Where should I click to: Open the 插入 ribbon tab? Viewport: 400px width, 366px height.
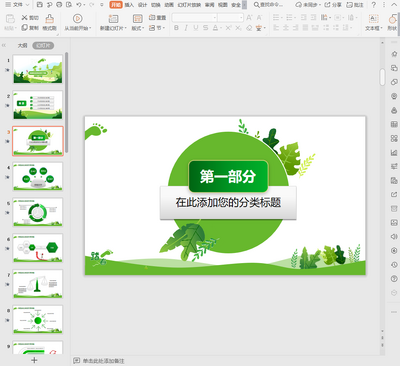(129, 5)
